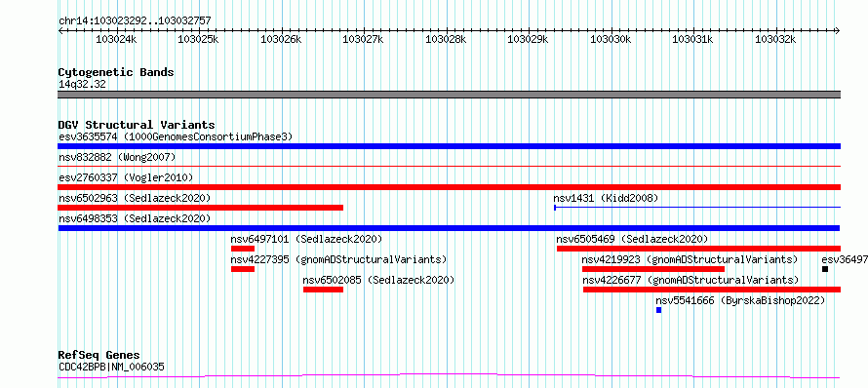Open the CDC42BPB|NM_006035 gene label
This screenshot has height=388, width=868.
click(111, 367)
